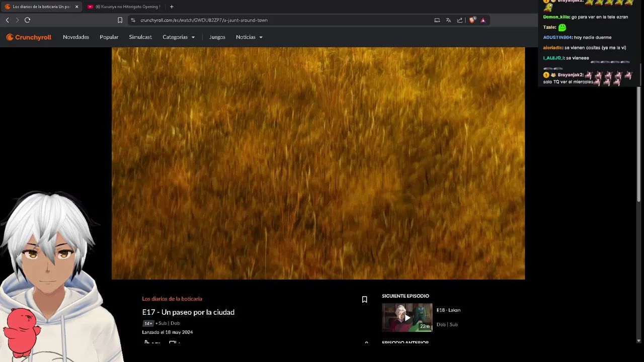
Task: Click the browser forward arrow
Action: [17, 20]
